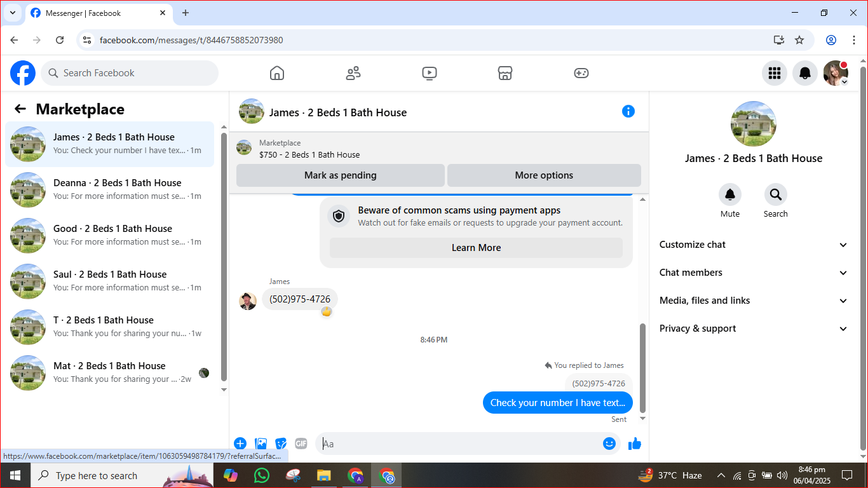The height and width of the screenshot is (488, 868).
Task: Open the Marketplace storefront icon
Action: click(505, 73)
